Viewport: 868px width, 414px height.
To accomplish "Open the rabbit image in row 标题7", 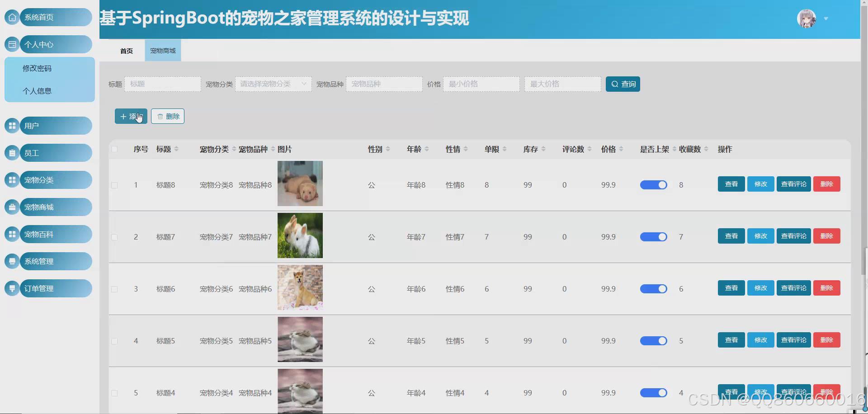I will [300, 235].
